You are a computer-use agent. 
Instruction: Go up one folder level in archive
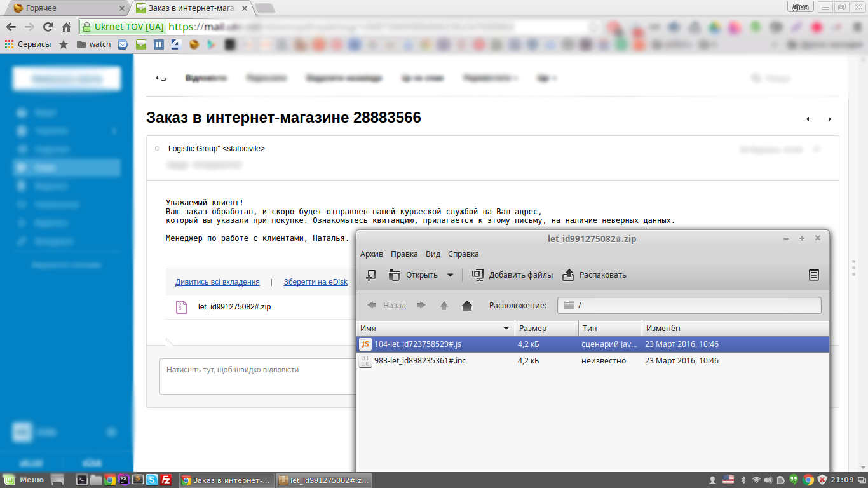(x=444, y=306)
